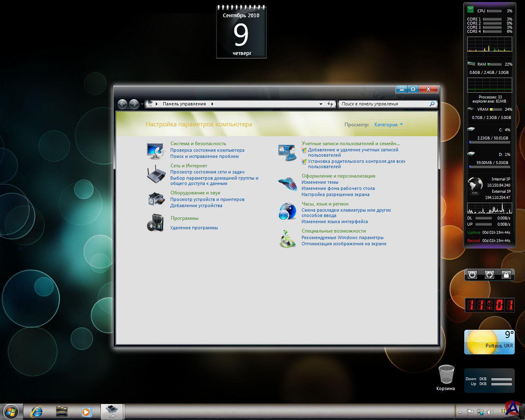Open the address bar history dropdown arrow
Screen dimensions: 525x420
click(321, 104)
